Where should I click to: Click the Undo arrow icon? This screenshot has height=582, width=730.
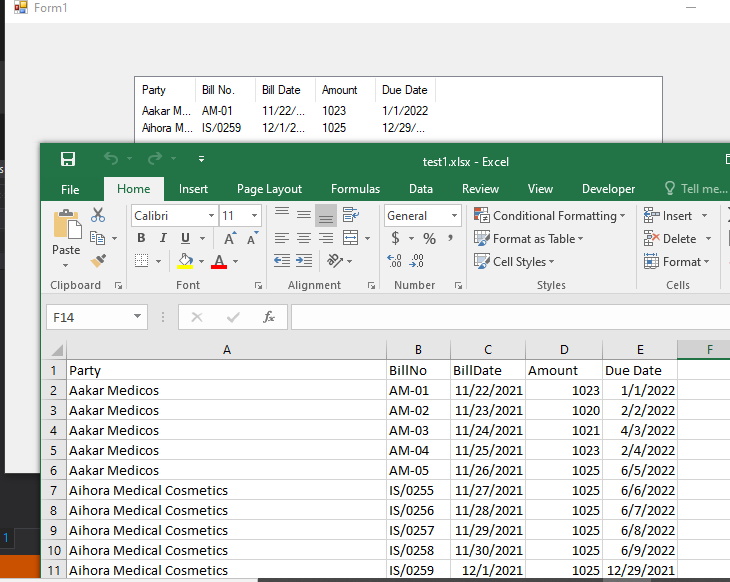pyautogui.click(x=111, y=159)
